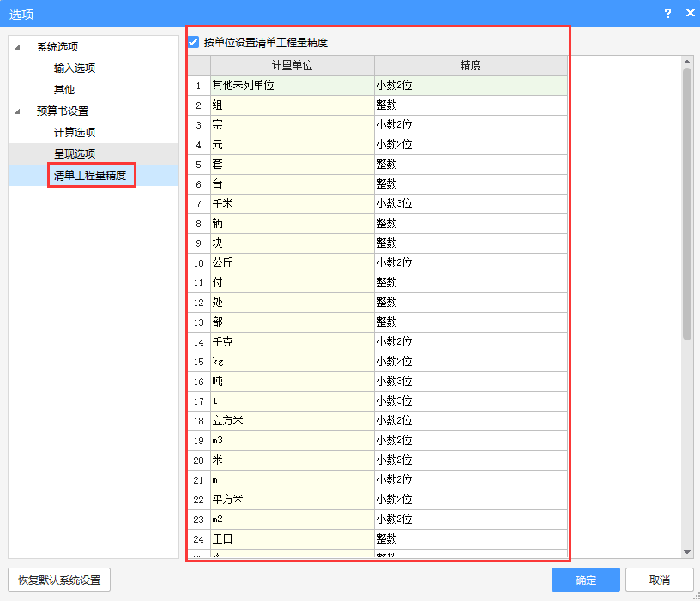Toggle 按单位设置清单工程量精度 checkbox
This screenshot has width=700, height=601.
194,42
